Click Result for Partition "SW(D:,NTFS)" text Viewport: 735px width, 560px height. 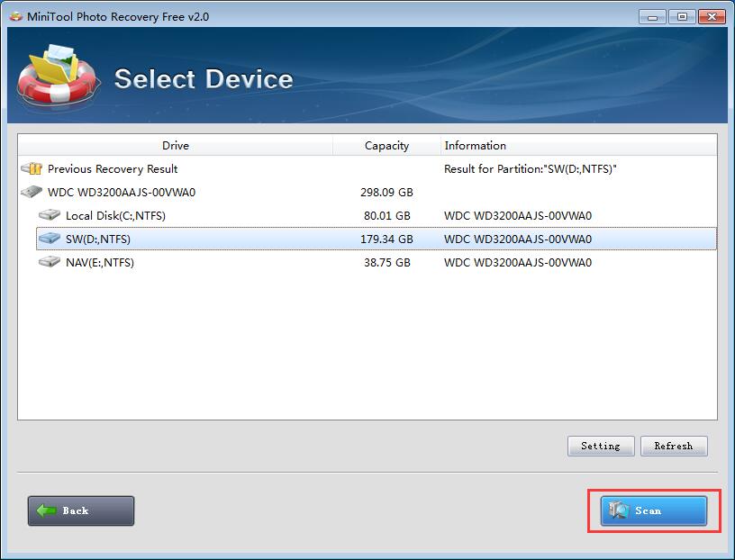coord(531,168)
